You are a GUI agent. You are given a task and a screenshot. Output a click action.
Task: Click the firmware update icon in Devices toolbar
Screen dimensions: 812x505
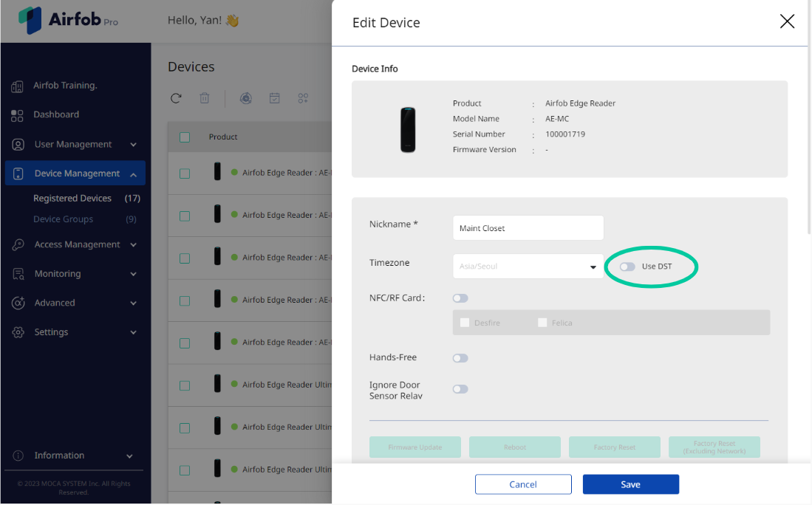tap(246, 97)
